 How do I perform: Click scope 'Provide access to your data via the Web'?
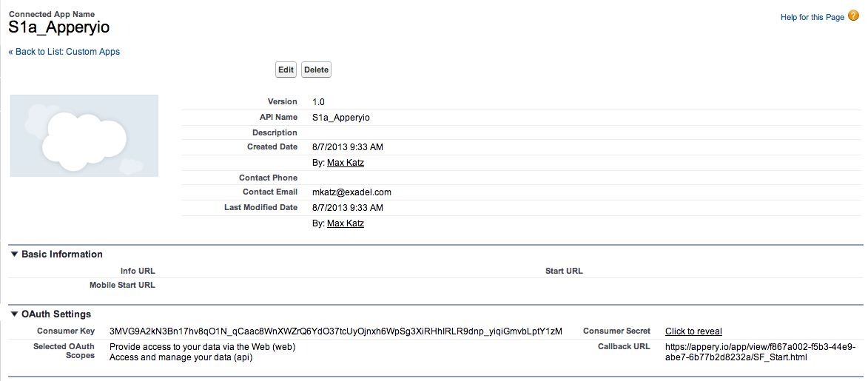coord(203,347)
